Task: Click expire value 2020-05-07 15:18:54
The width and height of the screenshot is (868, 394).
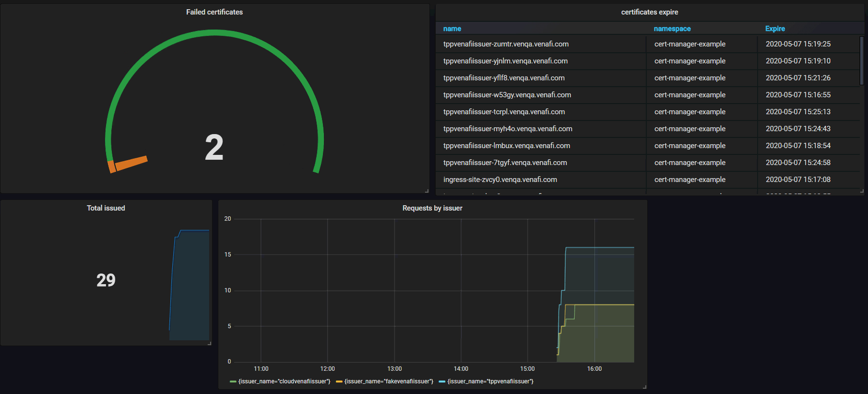Action: (798, 146)
